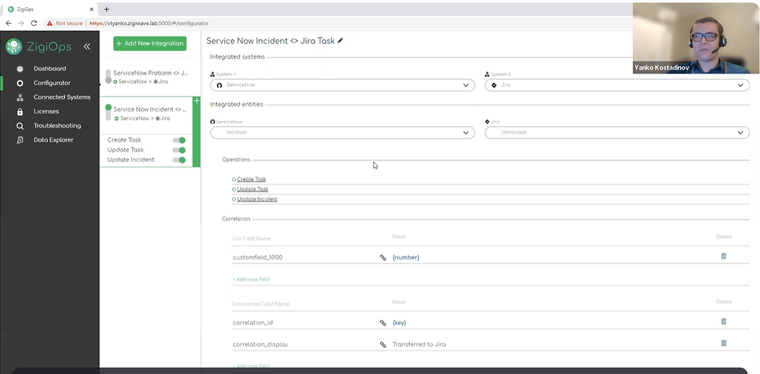Open Create Task operation link
Screen dimensions: 760x374
pos(251,179)
